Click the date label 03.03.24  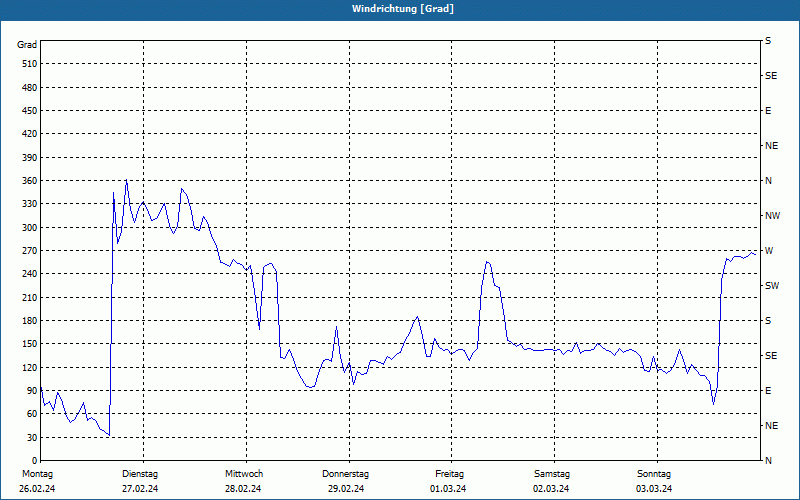coord(654,489)
